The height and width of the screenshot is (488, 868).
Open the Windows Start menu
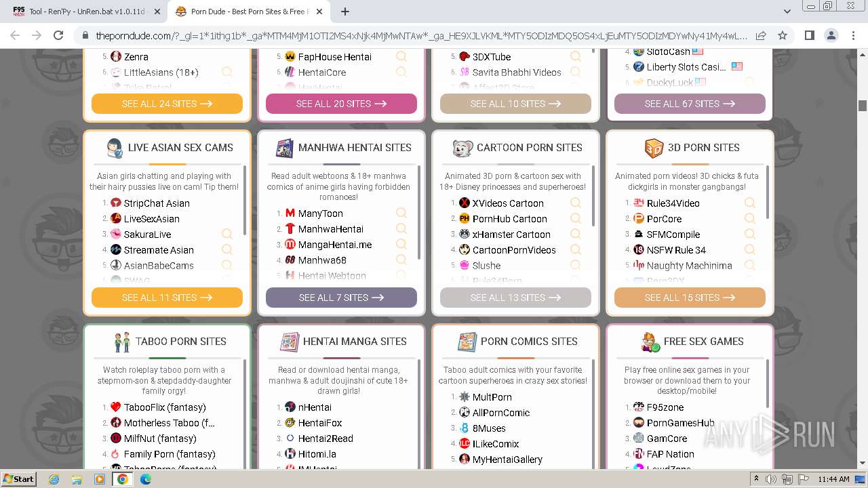[18, 479]
